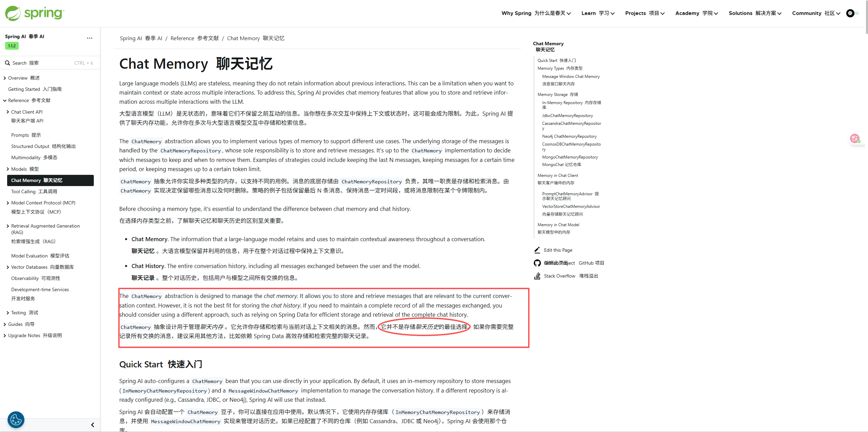The height and width of the screenshot is (432, 868).
Task: Click the Stack Overflow icon
Action: (x=537, y=276)
